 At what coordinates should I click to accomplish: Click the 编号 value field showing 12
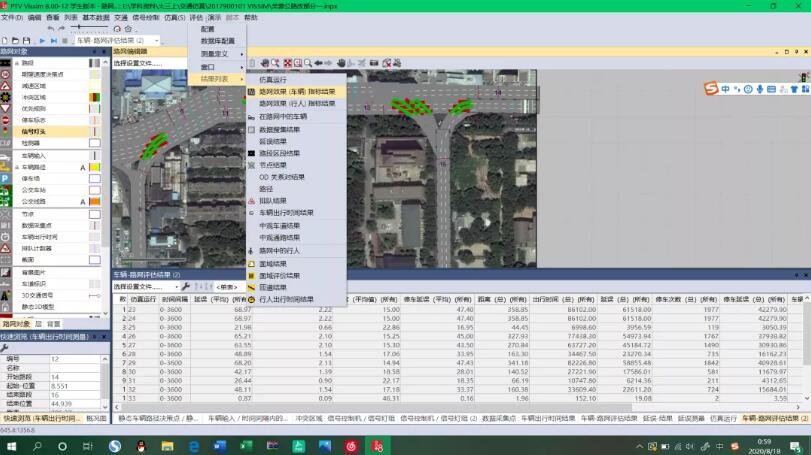point(76,359)
